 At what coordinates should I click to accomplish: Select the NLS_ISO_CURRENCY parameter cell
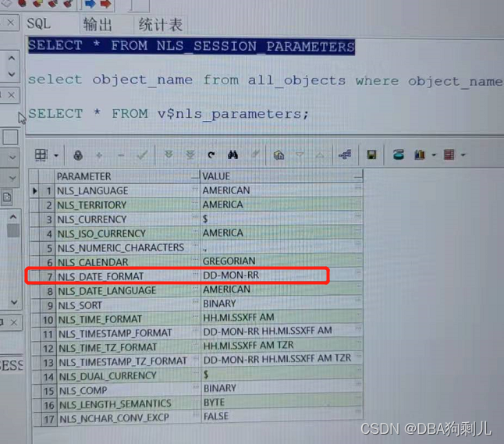tap(127, 233)
